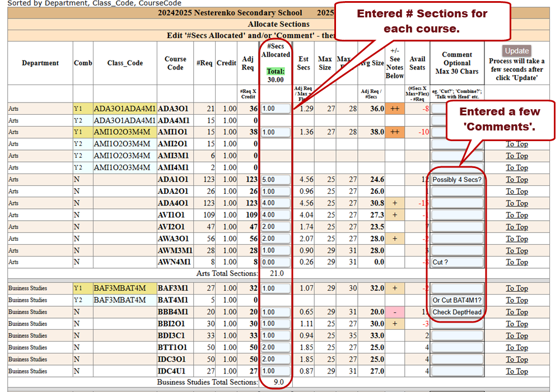Select the 'Check DeptHead' comment field
The width and height of the screenshot is (560, 392).
(457, 312)
